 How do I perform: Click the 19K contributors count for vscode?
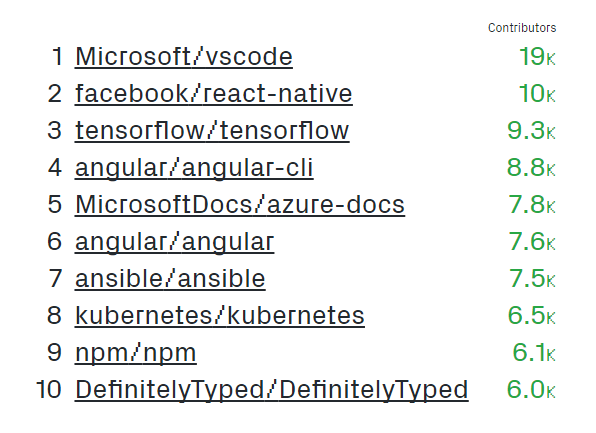pos(537,57)
